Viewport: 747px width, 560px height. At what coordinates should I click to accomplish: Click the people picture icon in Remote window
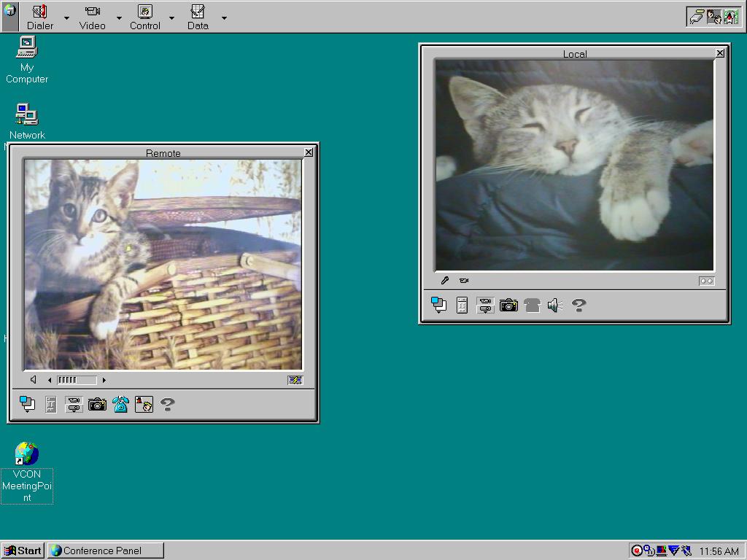coord(144,404)
